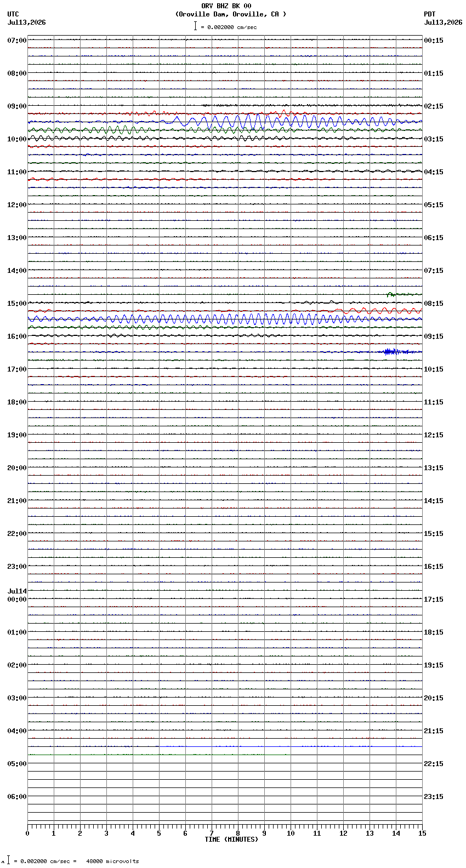The width and height of the screenshot is (466, 868).
Task: Click the '10' minute tick label
Action: click(291, 833)
